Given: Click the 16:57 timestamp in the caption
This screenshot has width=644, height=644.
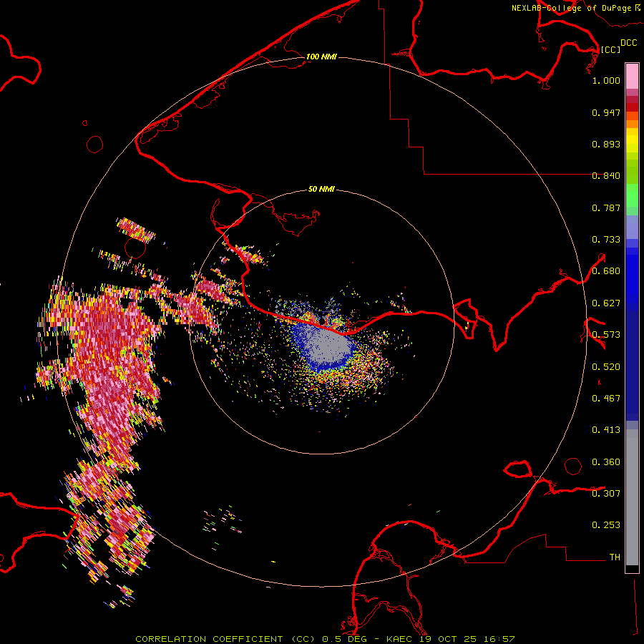Looking at the screenshot, I should 499,639.
